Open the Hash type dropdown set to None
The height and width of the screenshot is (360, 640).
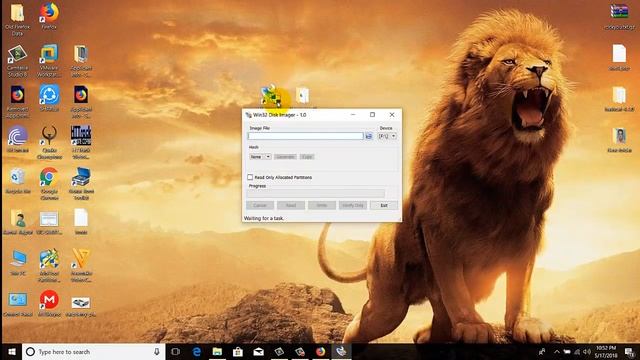tap(260, 157)
